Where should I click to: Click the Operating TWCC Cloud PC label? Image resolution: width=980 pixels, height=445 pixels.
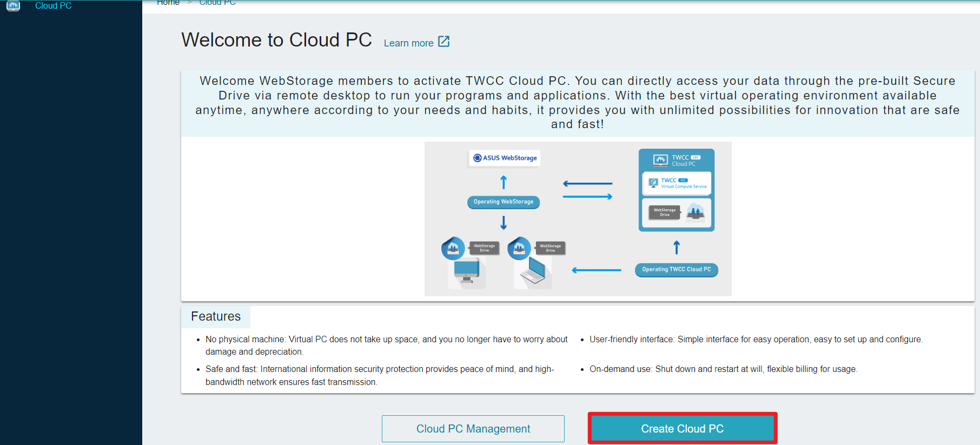pos(677,269)
